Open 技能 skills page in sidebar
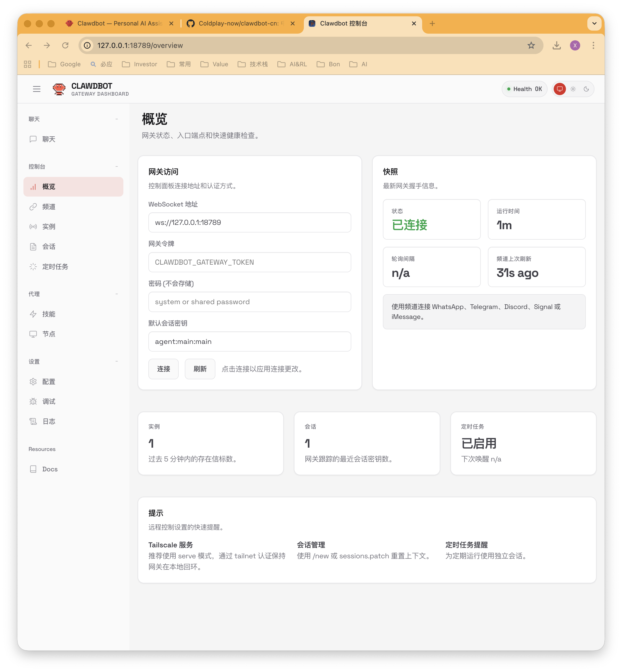The width and height of the screenshot is (622, 672). tap(73, 314)
